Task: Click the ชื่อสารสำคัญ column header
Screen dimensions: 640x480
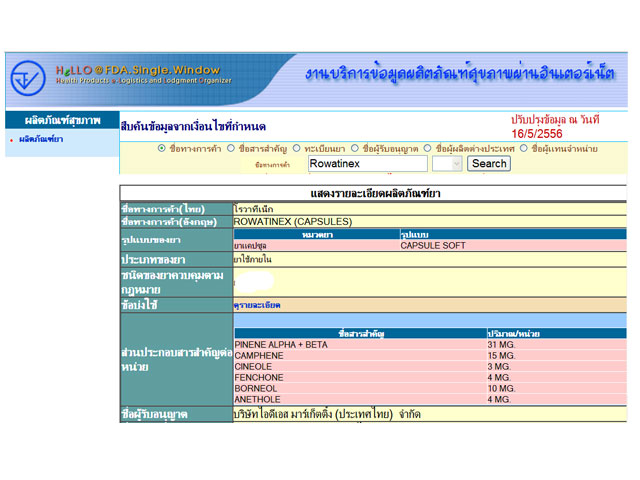Action: pyautogui.click(x=361, y=333)
